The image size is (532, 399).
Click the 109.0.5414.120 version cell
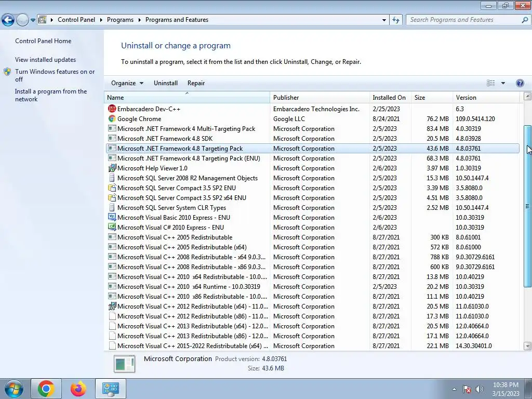[475, 119]
